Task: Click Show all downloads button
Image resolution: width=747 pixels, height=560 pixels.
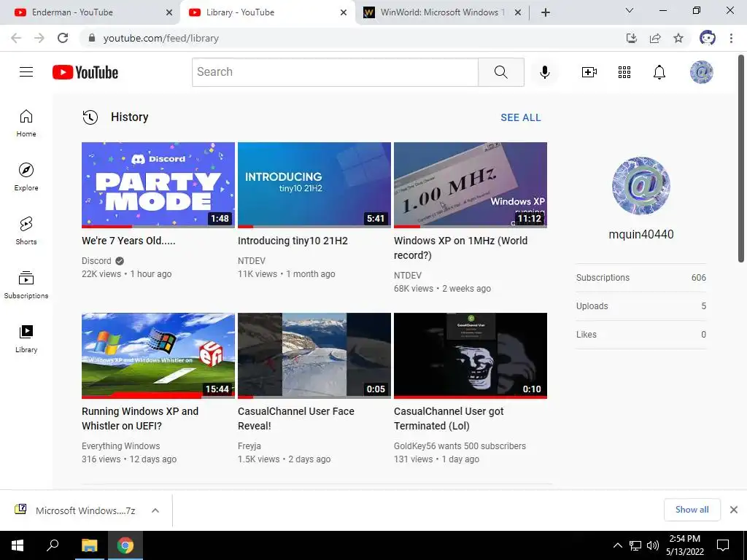Action: point(692,510)
